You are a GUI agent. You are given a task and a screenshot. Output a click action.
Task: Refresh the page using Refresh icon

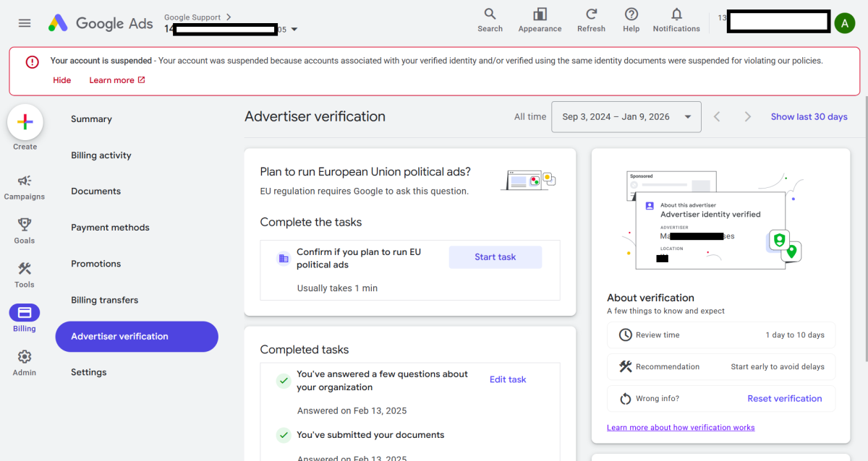(591, 15)
